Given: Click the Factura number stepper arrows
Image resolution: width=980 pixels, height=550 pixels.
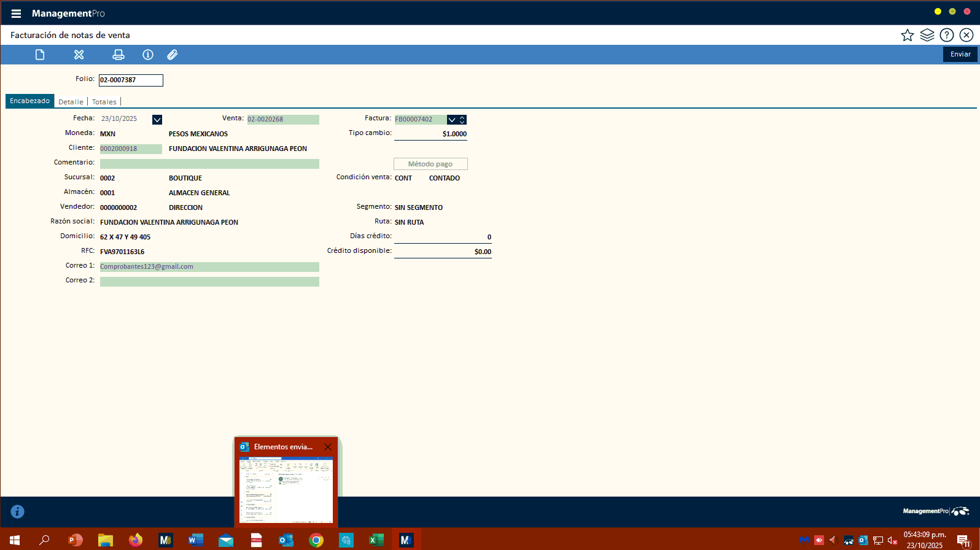Looking at the screenshot, I should pyautogui.click(x=462, y=120).
